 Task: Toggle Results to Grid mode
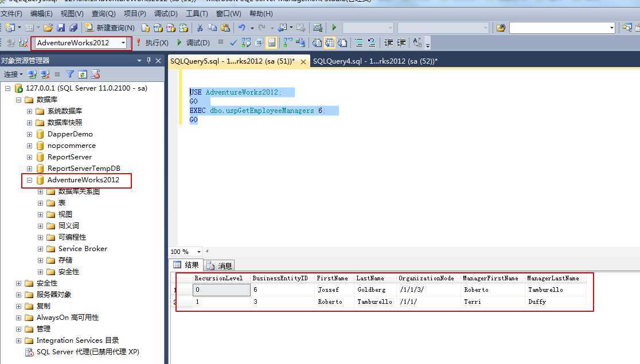(x=330, y=42)
